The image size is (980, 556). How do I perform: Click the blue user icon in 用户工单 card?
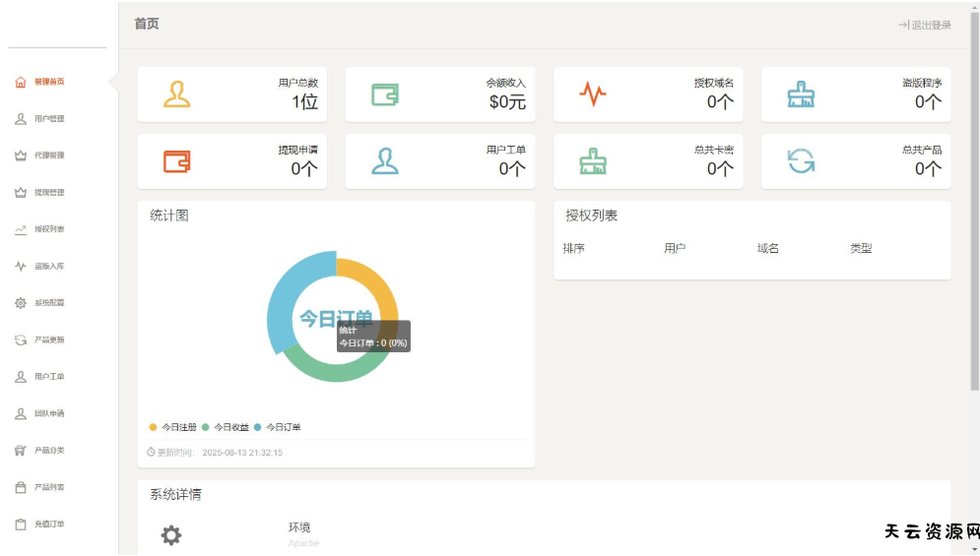coord(385,161)
